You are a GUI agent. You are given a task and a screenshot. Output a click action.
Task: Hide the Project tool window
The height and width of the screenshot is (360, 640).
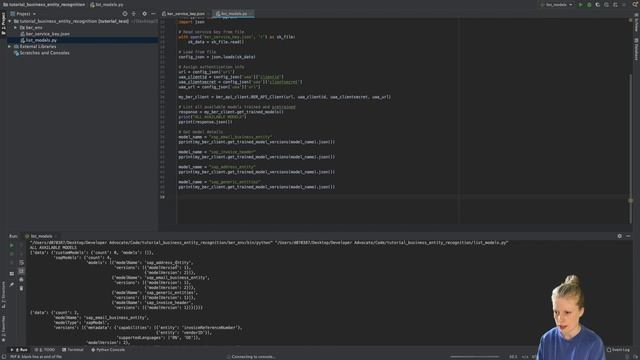(153, 14)
